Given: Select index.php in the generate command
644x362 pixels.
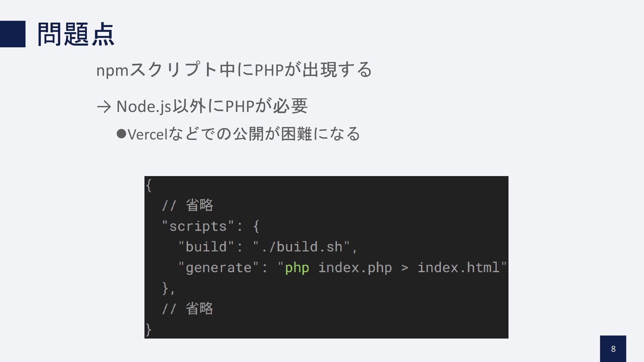Looking at the screenshot, I should [355, 267].
